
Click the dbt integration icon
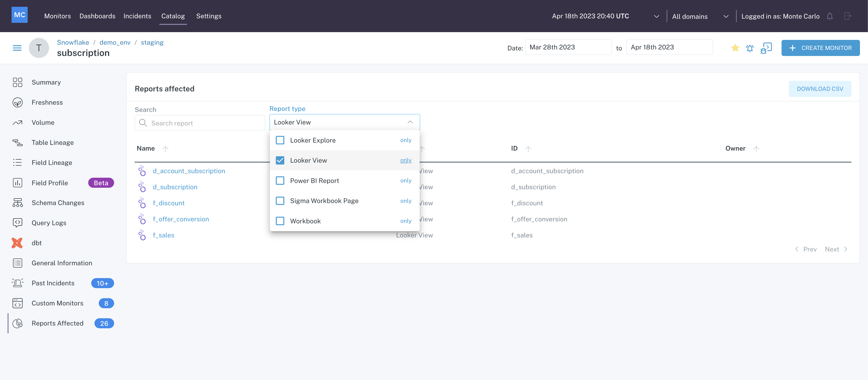click(17, 242)
